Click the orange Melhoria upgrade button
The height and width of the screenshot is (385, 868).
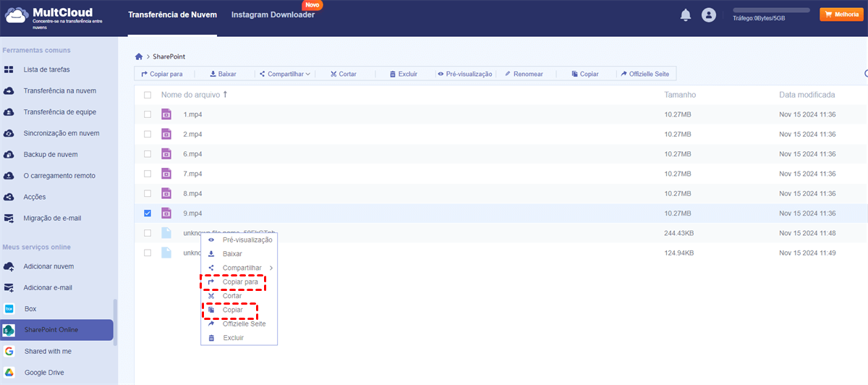(x=840, y=14)
